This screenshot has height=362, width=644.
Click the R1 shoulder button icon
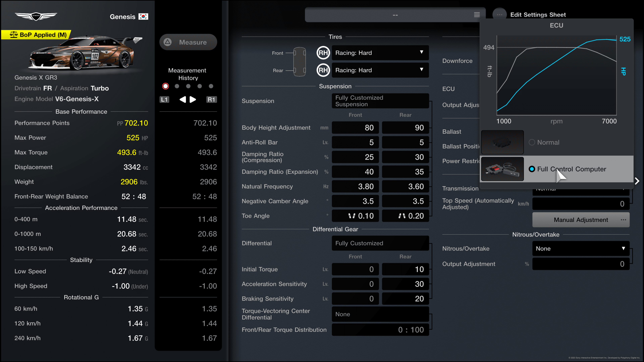[x=211, y=99]
